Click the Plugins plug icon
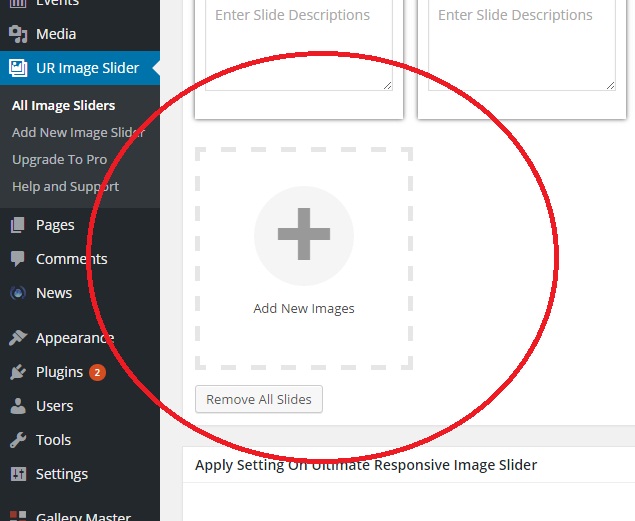 18,372
